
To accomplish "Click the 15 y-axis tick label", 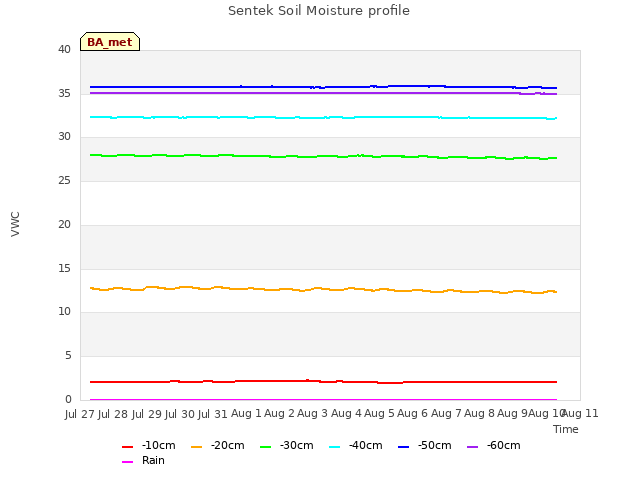I will 64,269.
